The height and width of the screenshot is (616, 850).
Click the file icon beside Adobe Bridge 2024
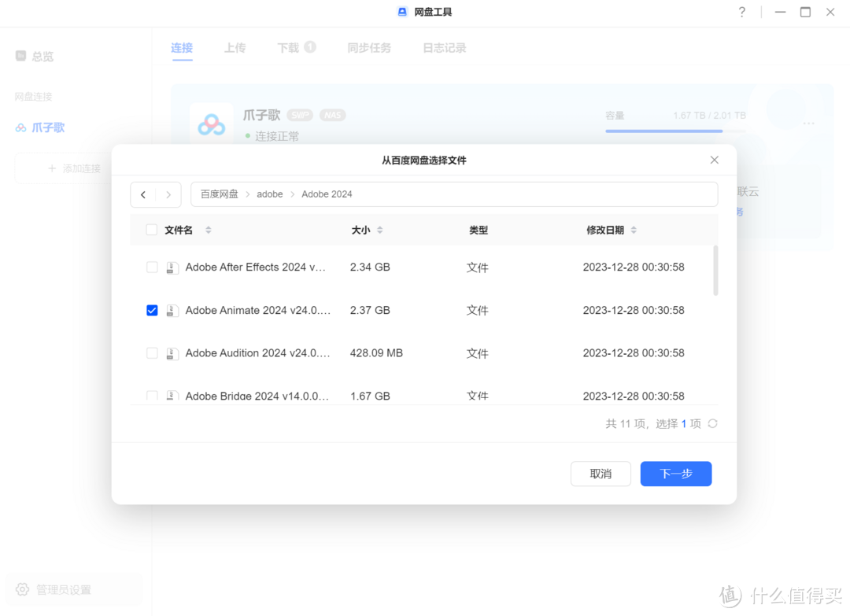point(172,396)
